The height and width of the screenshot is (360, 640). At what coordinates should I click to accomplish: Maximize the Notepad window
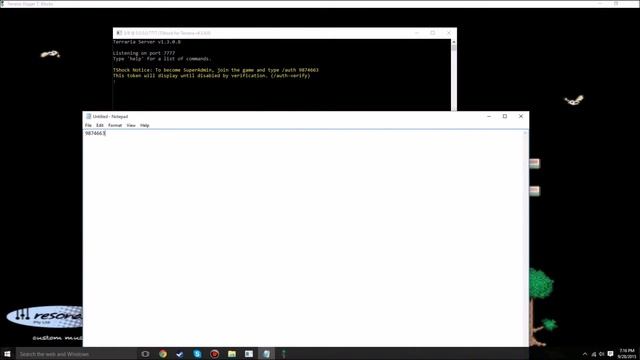(x=505, y=116)
